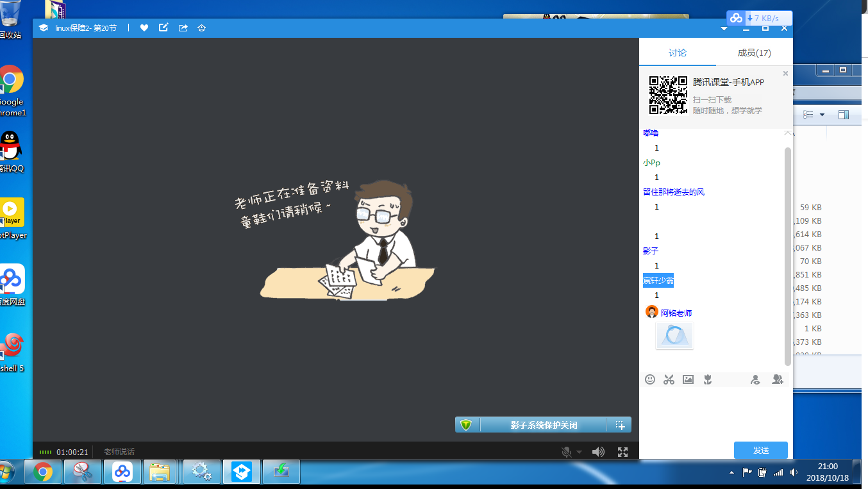Click the 发送 send button
868x489 pixels.
[x=761, y=450]
